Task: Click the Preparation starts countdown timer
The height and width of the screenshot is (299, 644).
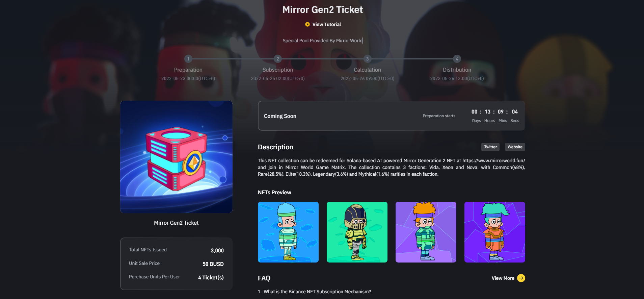Action: click(494, 116)
